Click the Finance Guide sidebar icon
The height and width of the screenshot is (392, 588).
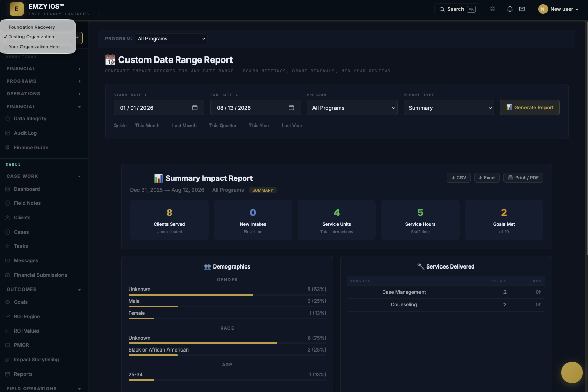click(x=8, y=147)
